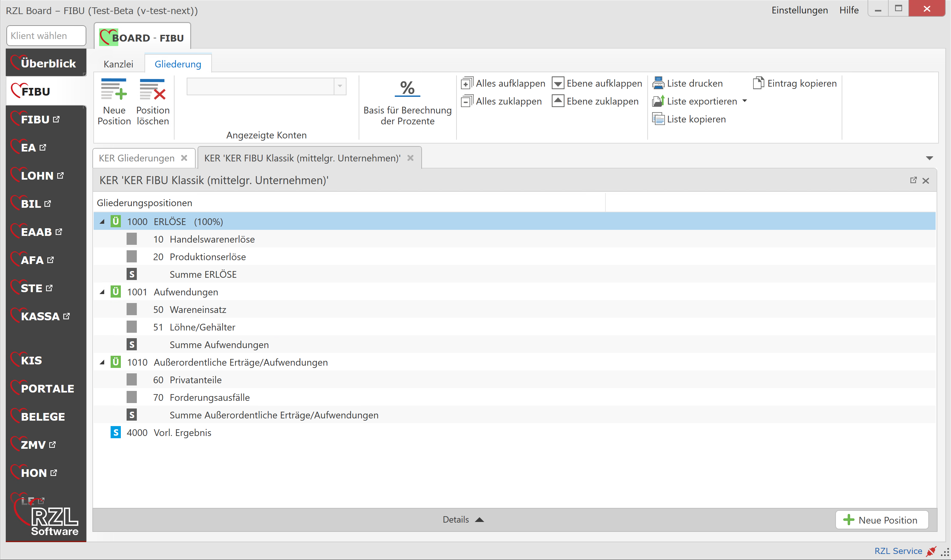Collapse the 1001 Aufwendungen tree node
Screen dimensions: 951x560
(x=102, y=292)
